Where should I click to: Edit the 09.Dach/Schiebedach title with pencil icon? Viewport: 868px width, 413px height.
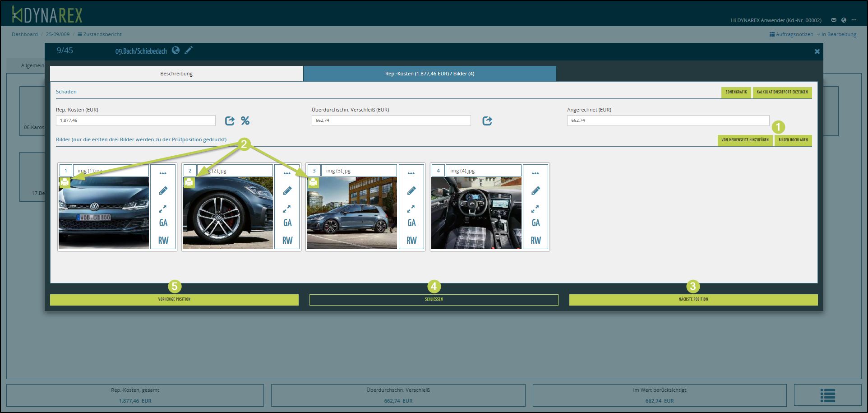(189, 50)
